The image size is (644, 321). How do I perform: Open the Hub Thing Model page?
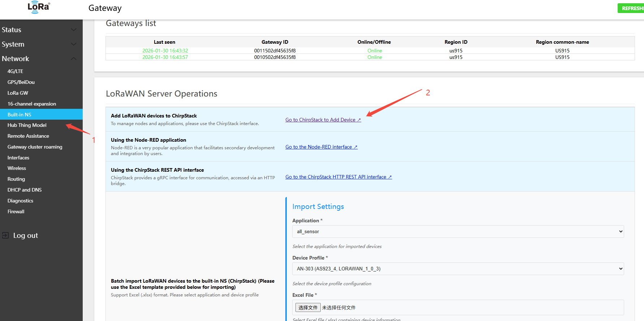(x=27, y=125)
